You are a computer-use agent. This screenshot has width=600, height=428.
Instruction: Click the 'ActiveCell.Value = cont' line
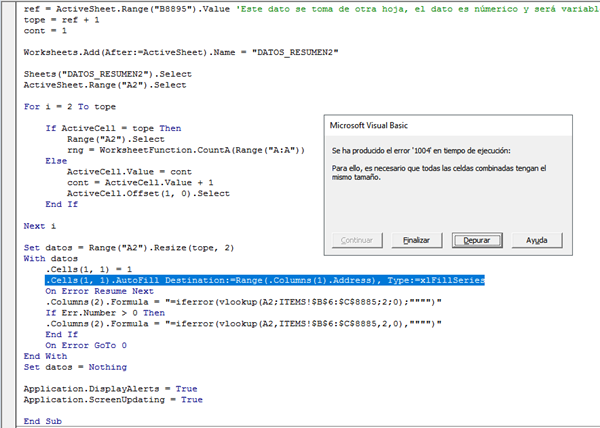[129, 172]
